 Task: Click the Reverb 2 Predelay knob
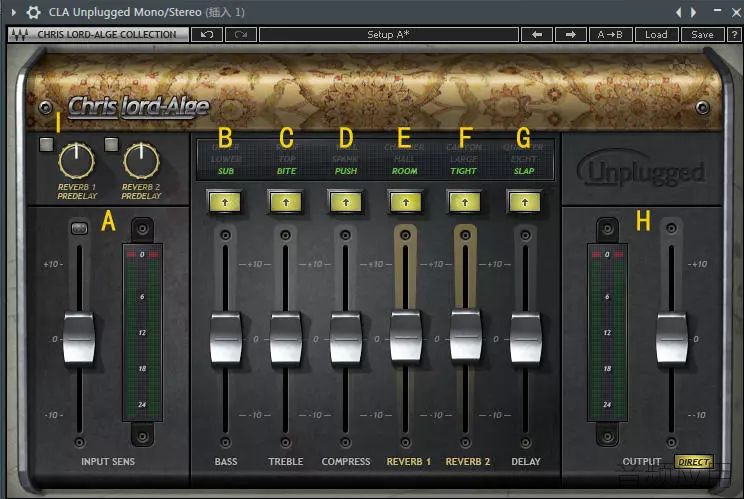point(141,161)
